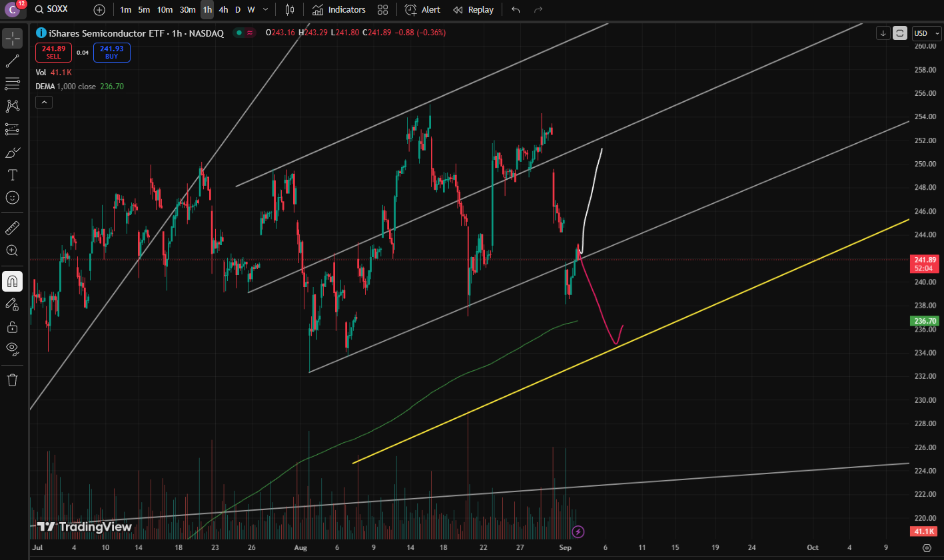
Task: Select the ruler measure tool
Action: pyautogui.click(x=12, y=228)
